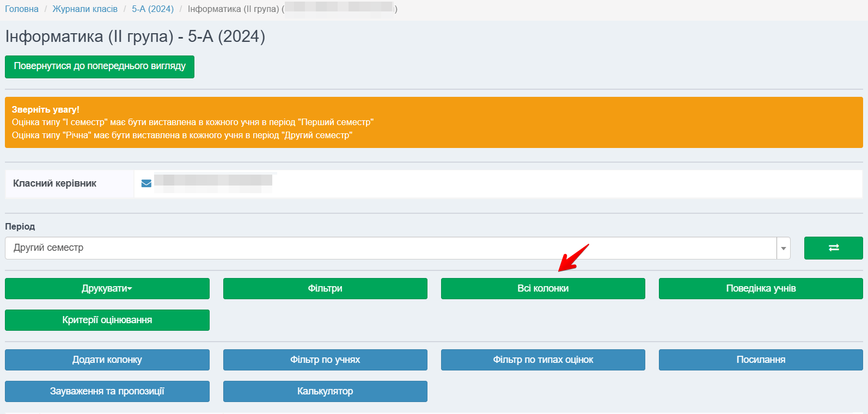The width and height of the screenshot is (868, 414).
Task: Open 'Критерії оцінювання' button
Action: [107, 320]
